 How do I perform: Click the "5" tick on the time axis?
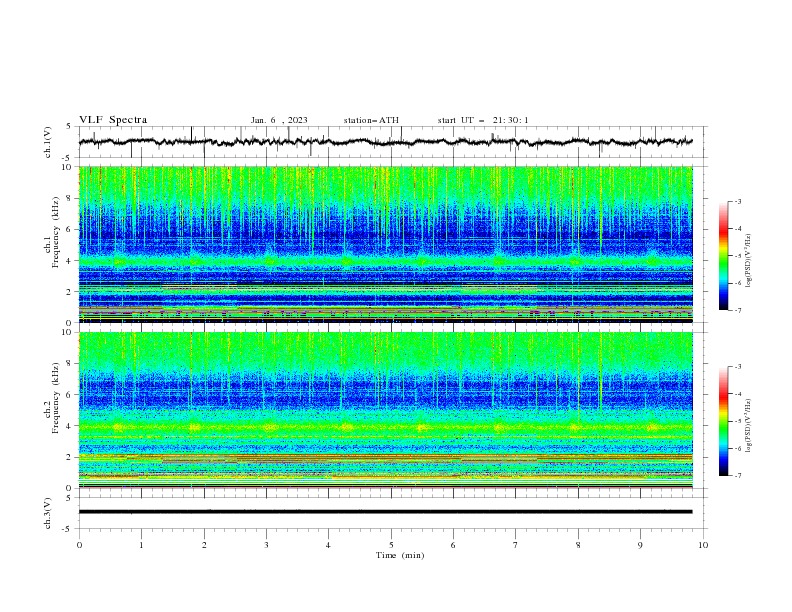click(x=391, y=545)
